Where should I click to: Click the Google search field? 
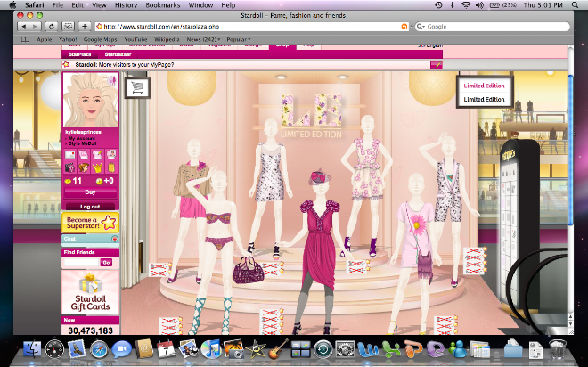click(x=493, y=27)
